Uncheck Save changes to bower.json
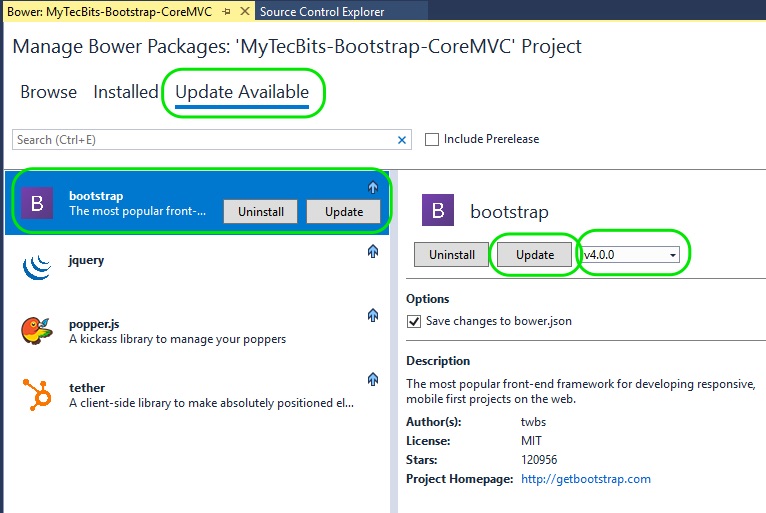Viewport: 766px width, 513px height. (414, 321)
